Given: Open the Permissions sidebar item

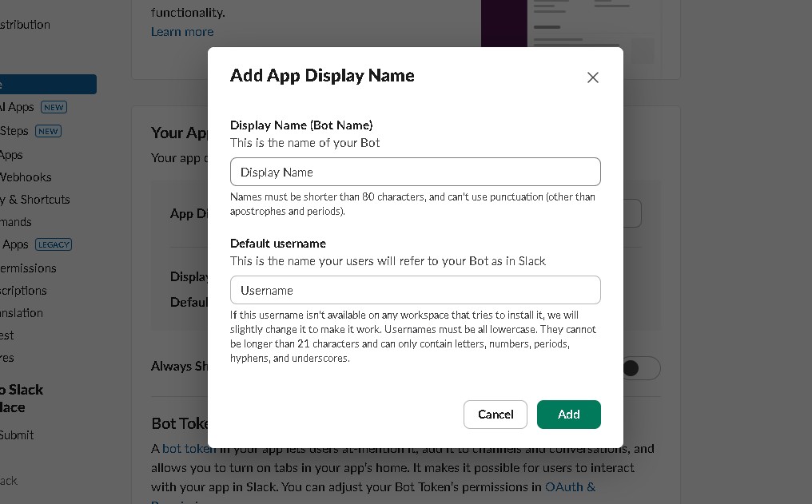Looking at the screenshot, I should tap(28, 268).
